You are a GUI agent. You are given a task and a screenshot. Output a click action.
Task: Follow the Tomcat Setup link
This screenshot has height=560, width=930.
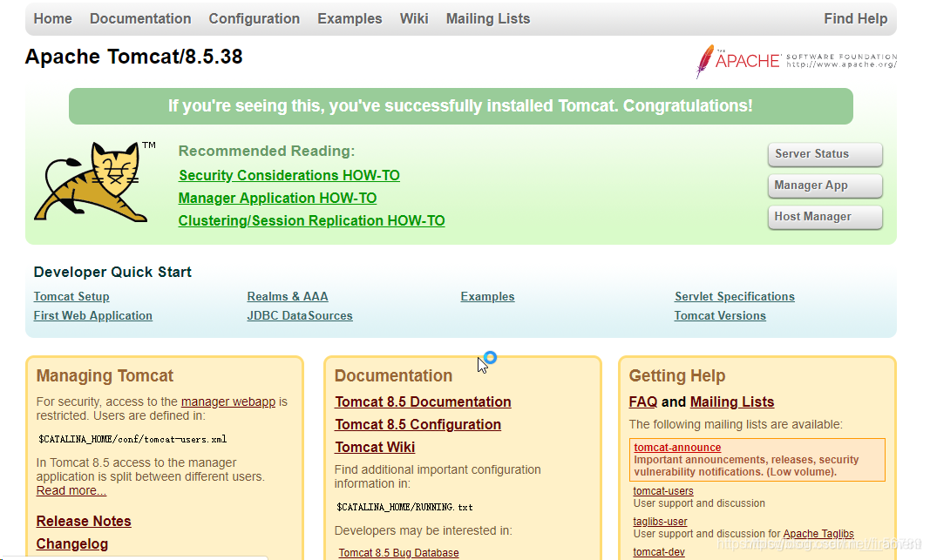pos(71,296)
